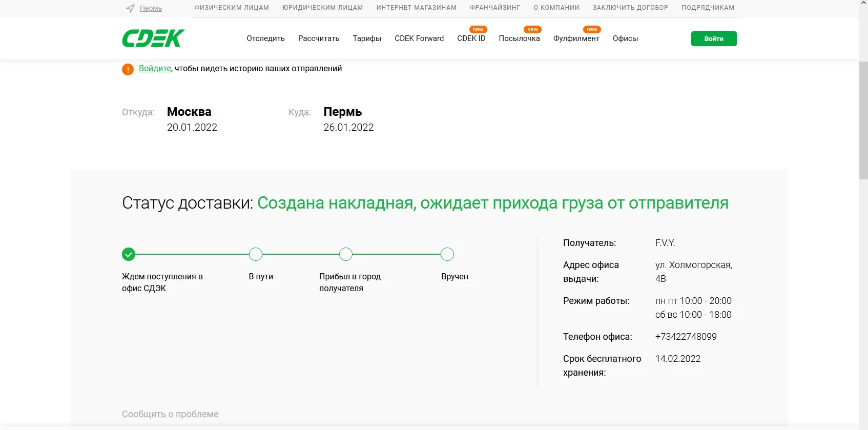Viewport: 868px width, 430px height.
Task: Open the 'О компании' page
Action: pos(556,8)
